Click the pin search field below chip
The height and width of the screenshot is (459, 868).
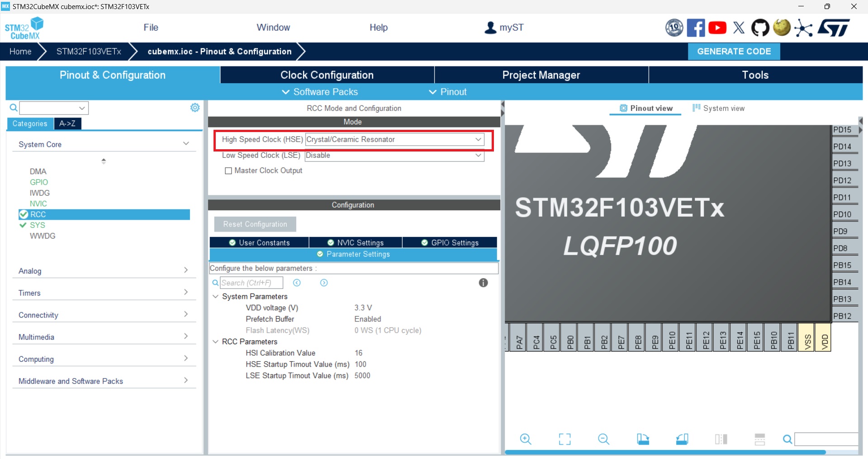[826, 439]
